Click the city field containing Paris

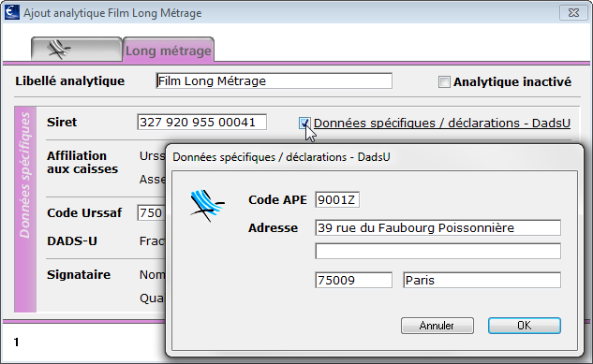point(482,280)
